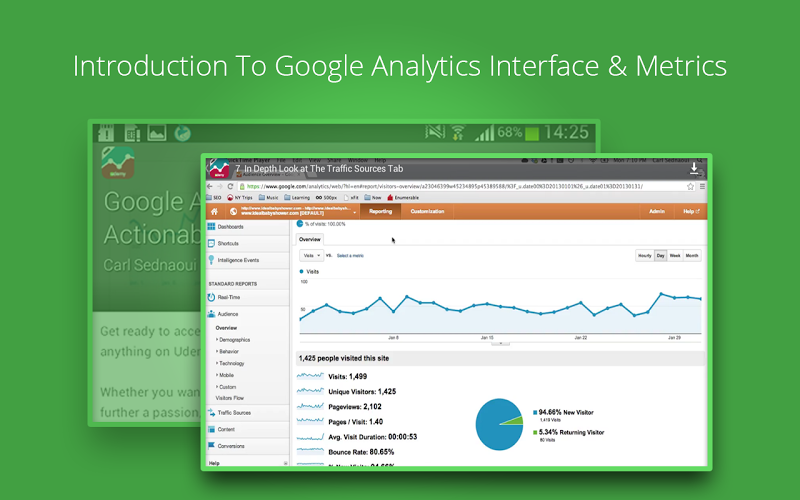The image size is (800, 500).
Task: Switch to the Customization tab
Action: pyautogui.click(x=428, y=211)
